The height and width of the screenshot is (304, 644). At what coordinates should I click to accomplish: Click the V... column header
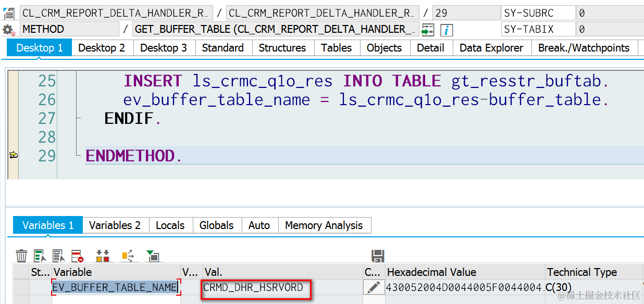pos(191,272)
